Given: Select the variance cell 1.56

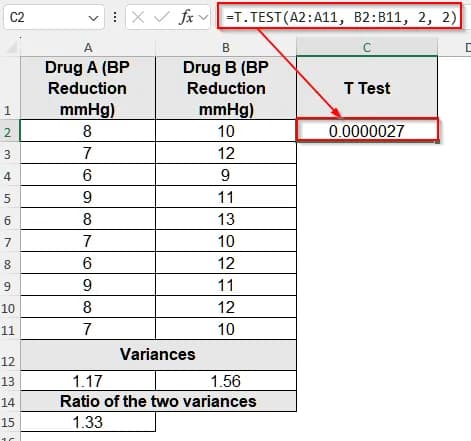Looking at the screenshot, I should [226, 381].
